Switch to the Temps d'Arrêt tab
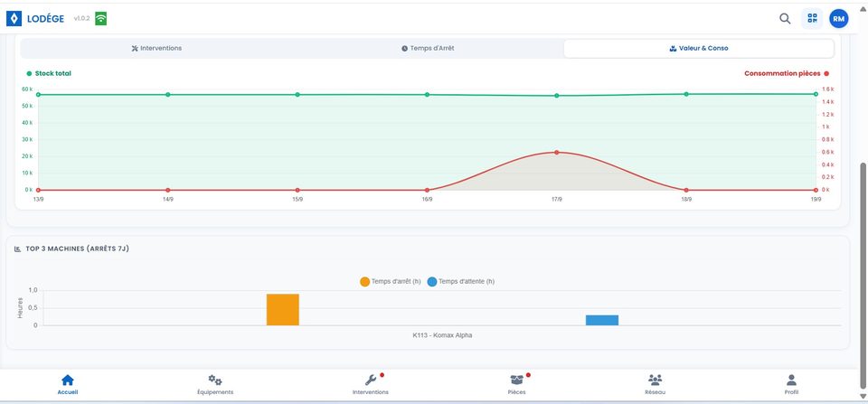Image resolution: width=868 pixels, height=404 pixels. [x=428, y=48]
